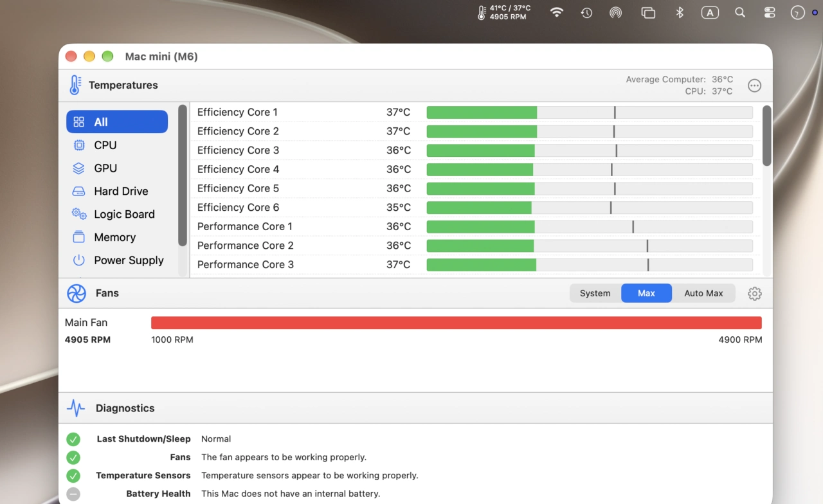Open the temperature and fan RPM menu bar item
This screenshot has width=823, height=504.
tap(504, 13)
